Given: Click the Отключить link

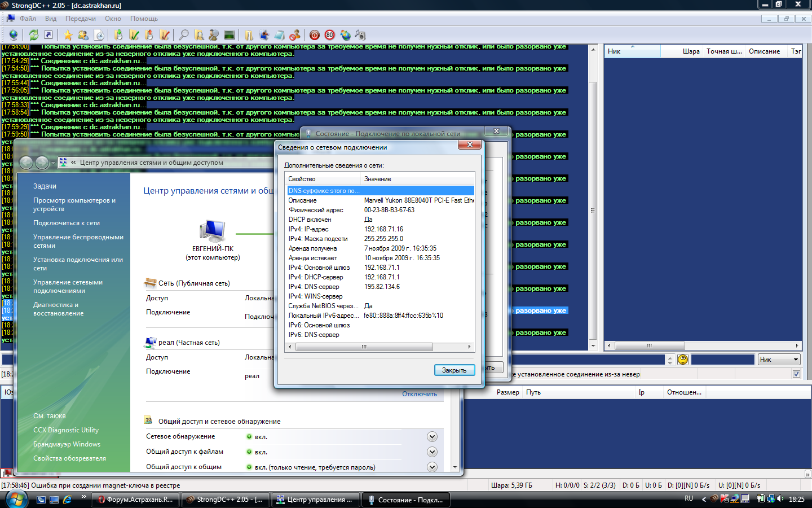Looking at the screenshot, I should (419, 394).
